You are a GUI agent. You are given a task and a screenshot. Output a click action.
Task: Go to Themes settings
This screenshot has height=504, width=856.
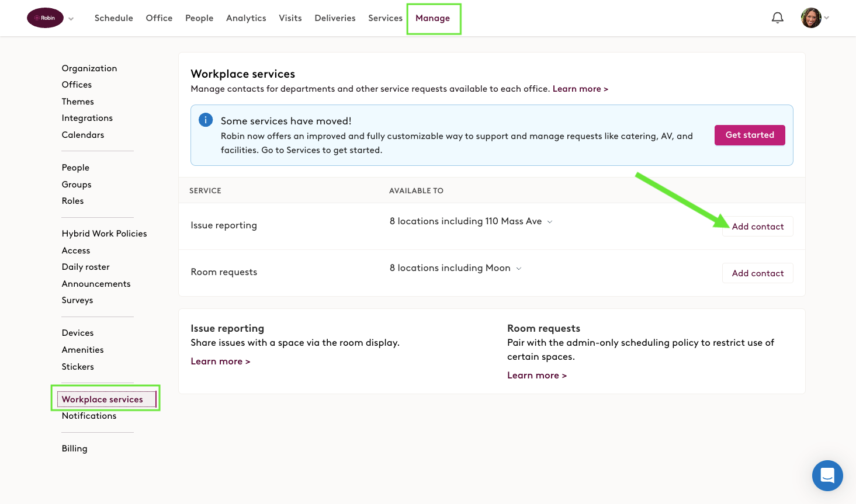pyautogui.click(x=78, y=102)
